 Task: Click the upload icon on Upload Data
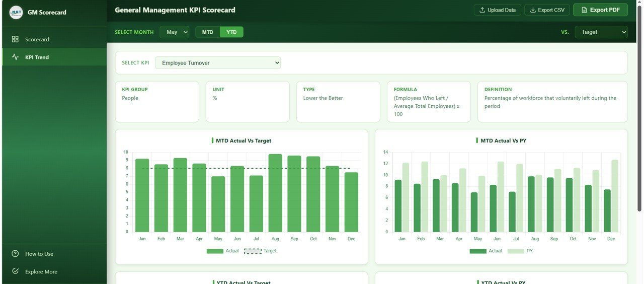(482, 10)
